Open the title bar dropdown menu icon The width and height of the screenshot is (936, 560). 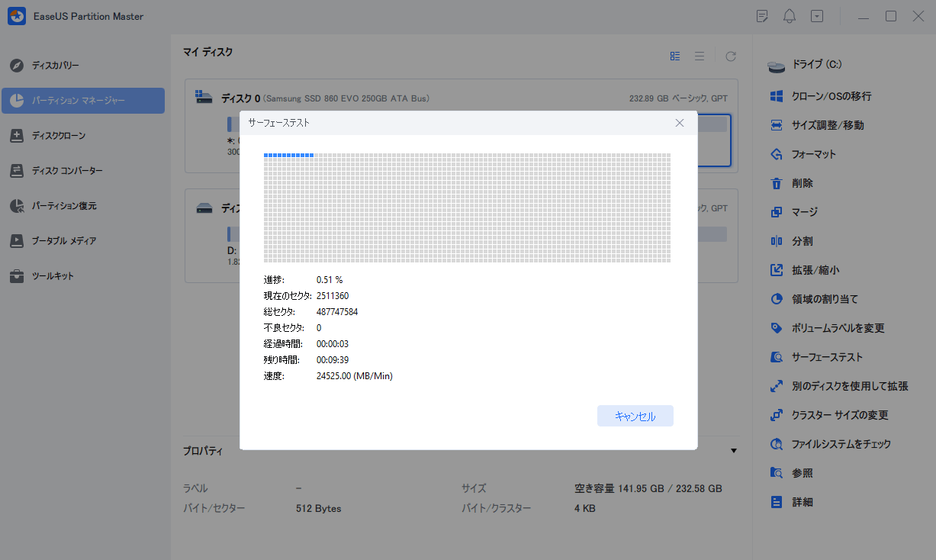[x=817, y=16]
